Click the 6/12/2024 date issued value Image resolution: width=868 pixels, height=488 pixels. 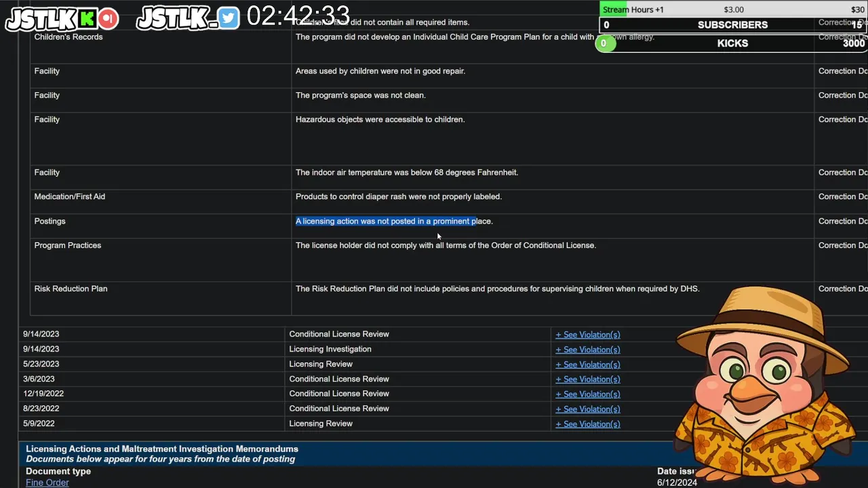point(677,483)
